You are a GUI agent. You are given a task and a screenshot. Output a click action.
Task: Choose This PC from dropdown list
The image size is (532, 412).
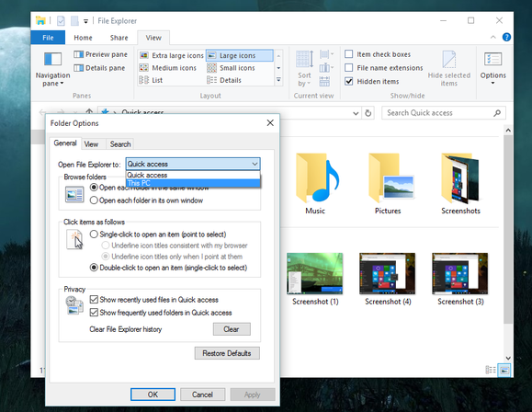point(193,183)
